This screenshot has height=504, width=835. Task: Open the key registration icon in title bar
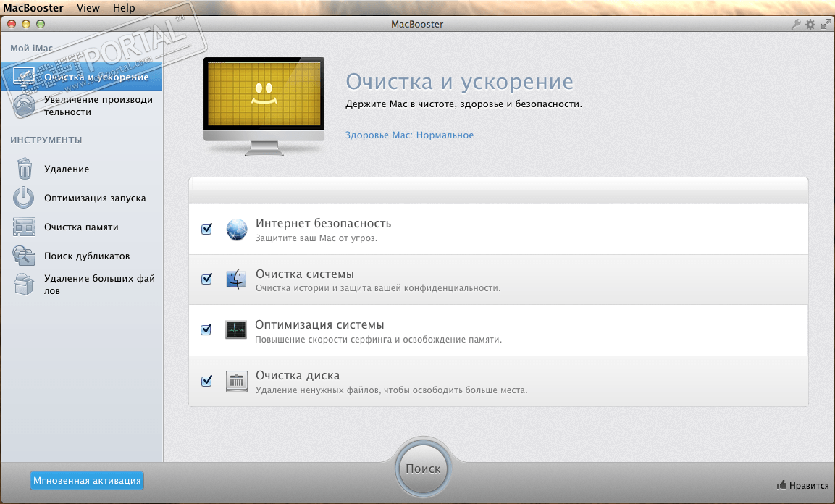(x=796, y=24)
